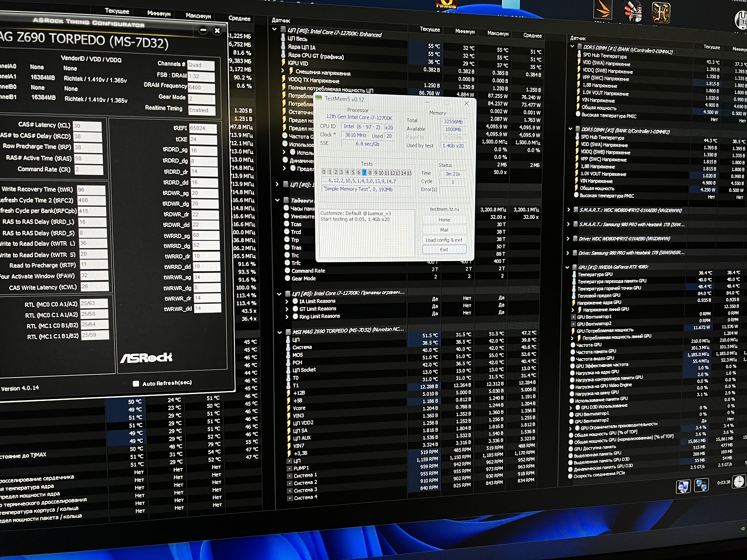747x560 pixels.
Task: Open the FurMark desktop icon
Action: tap(446, 4)
